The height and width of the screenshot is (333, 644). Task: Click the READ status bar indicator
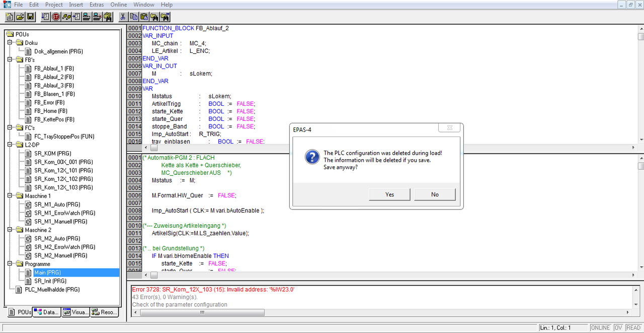[633, 327]
